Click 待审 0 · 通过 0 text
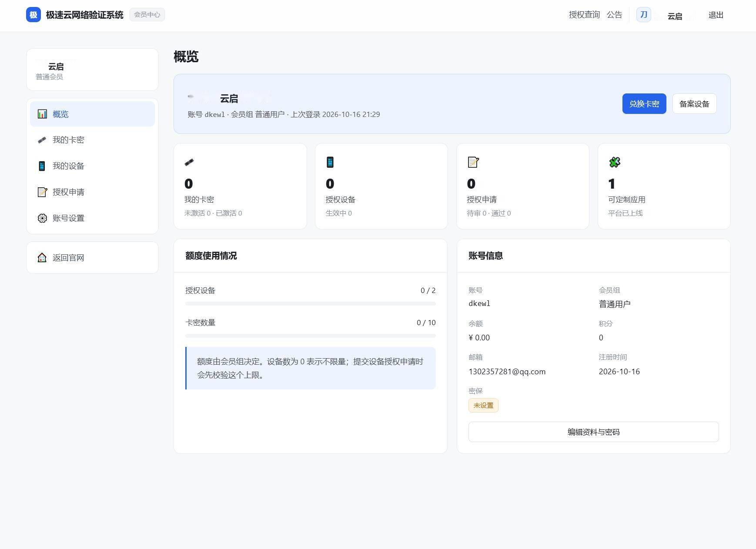The width and height of the screenshot is (756, 549). click(x=488, y=213)
